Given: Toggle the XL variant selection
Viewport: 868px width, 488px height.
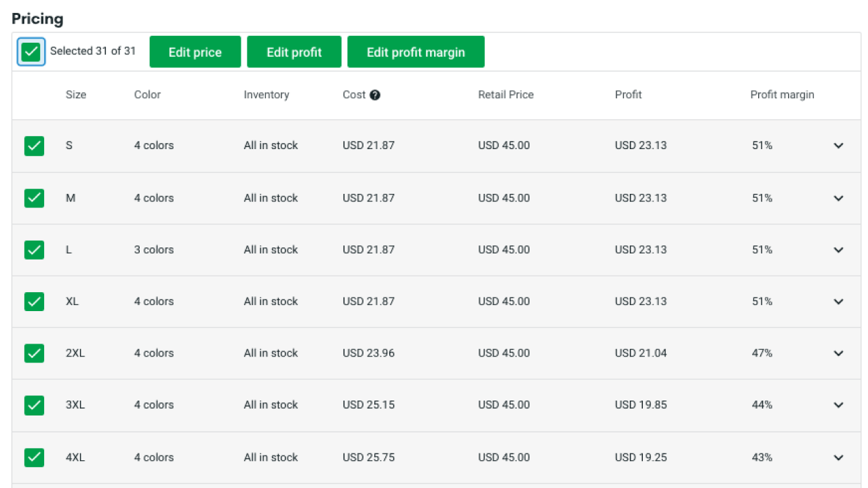Looking at the screenshot, I should coord(34,301).
